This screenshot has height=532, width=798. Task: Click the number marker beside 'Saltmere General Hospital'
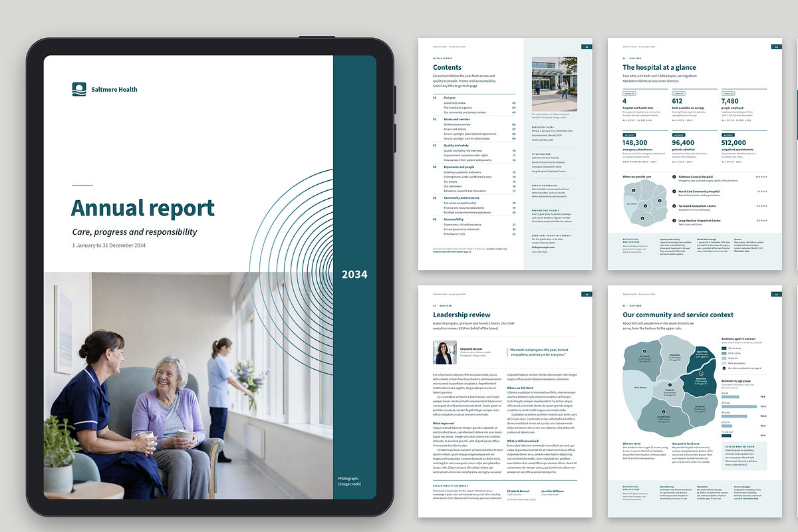(x=674, y=177)
